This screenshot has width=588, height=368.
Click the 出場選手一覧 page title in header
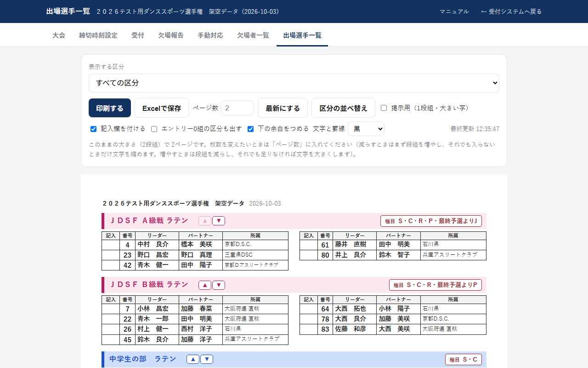point(68,11)
